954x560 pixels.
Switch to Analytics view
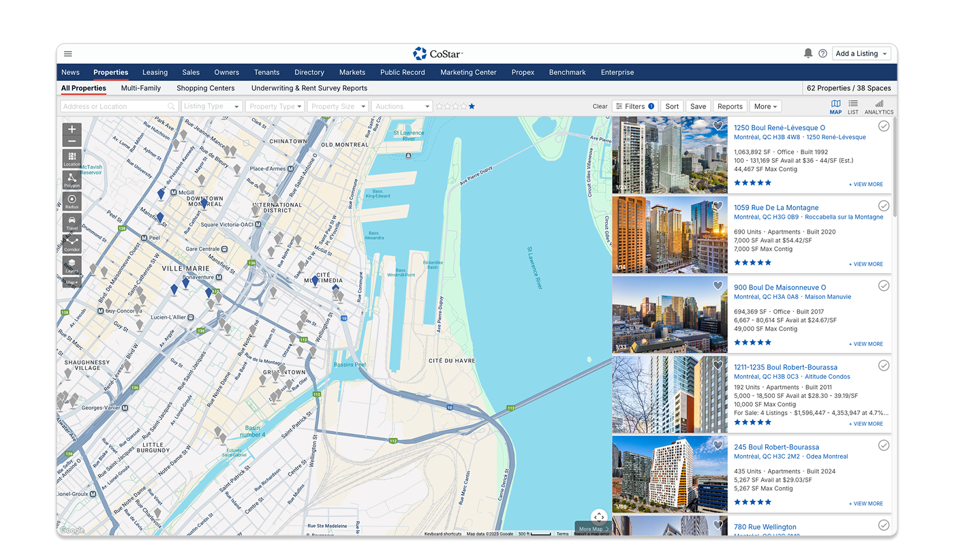[x=879, y=107]
